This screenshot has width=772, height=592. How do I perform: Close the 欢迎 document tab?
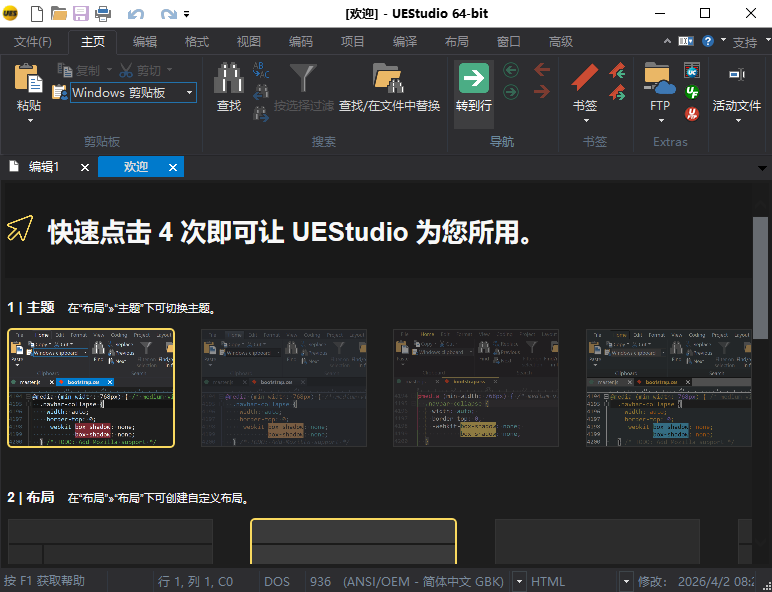point(173,167)
